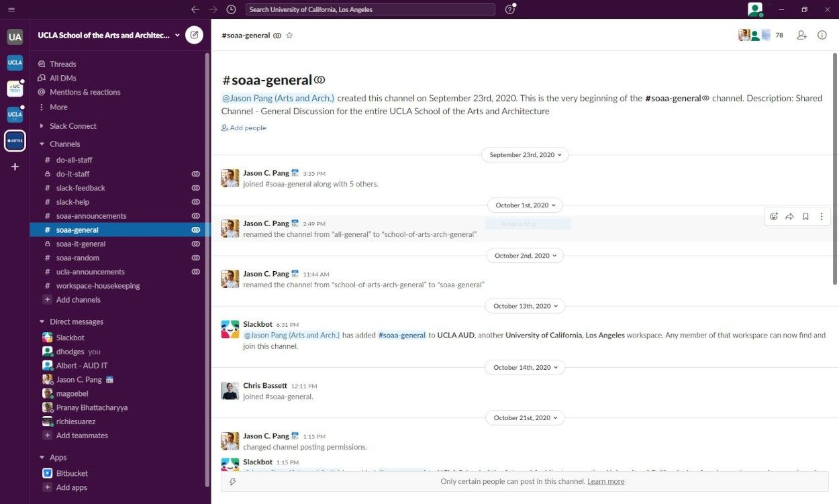Open the October 13th, 2020 date dropdown
The image size is (839, 504).
tap(525, 305)
